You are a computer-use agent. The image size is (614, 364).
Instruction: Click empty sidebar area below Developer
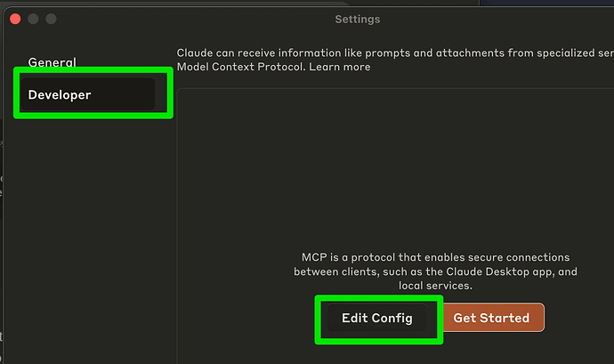click(88, 235)
